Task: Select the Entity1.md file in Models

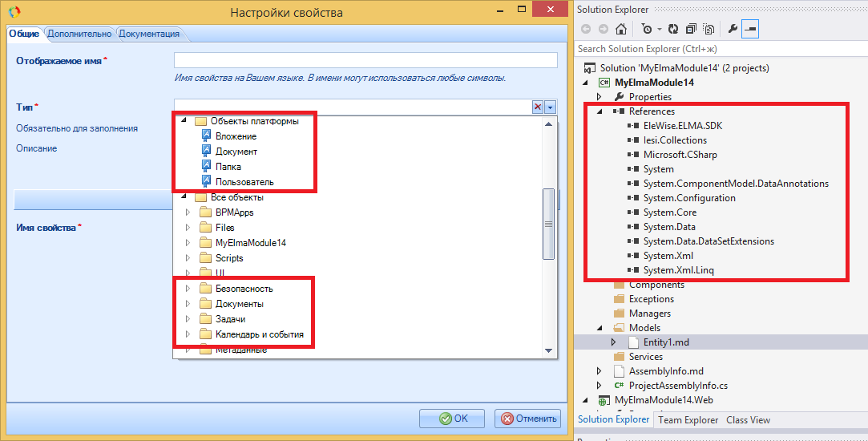Action: coord(664,342)
